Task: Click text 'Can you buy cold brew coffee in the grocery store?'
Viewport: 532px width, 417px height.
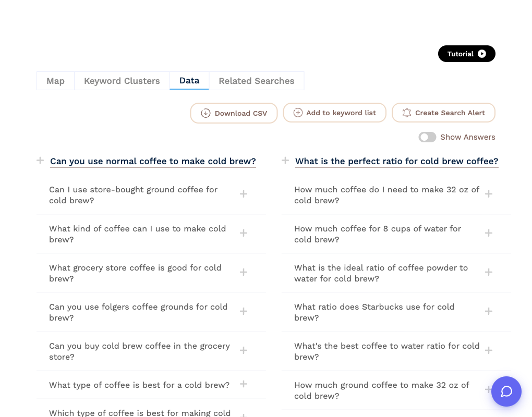Action: tap(139, 351)
